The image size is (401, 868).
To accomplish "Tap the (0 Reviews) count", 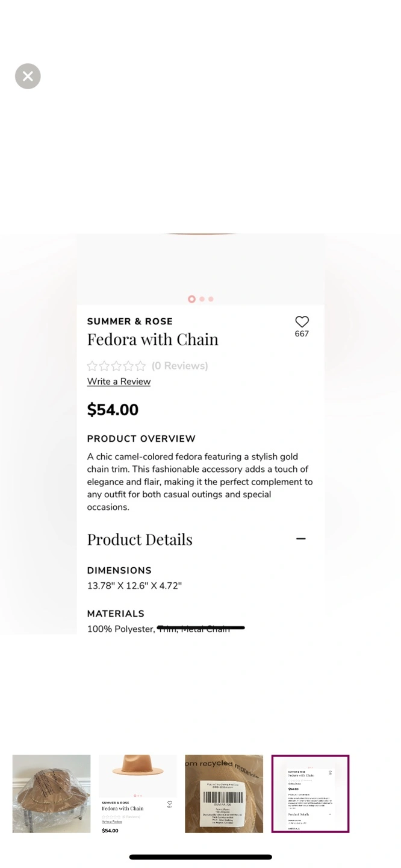I will point(179,366).
